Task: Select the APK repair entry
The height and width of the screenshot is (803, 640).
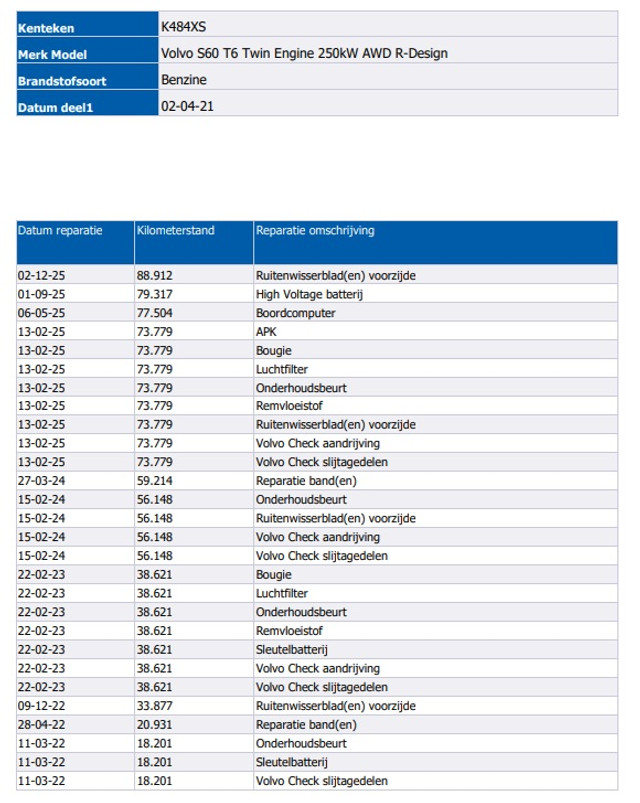Action: [x=266, y=331]
